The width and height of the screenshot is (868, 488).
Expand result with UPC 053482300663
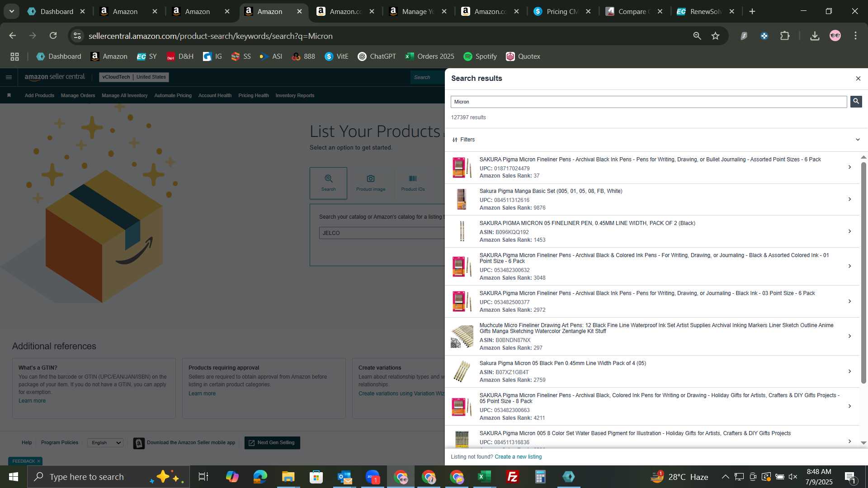click(849, 406)
